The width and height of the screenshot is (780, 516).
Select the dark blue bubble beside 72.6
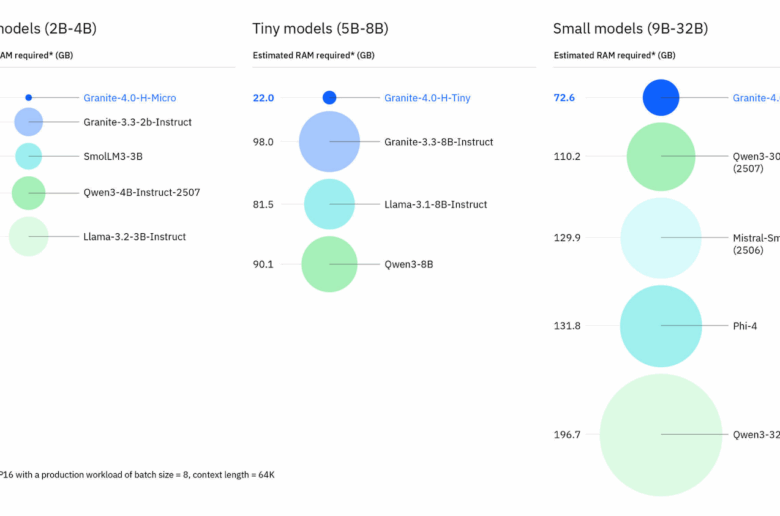661,98
